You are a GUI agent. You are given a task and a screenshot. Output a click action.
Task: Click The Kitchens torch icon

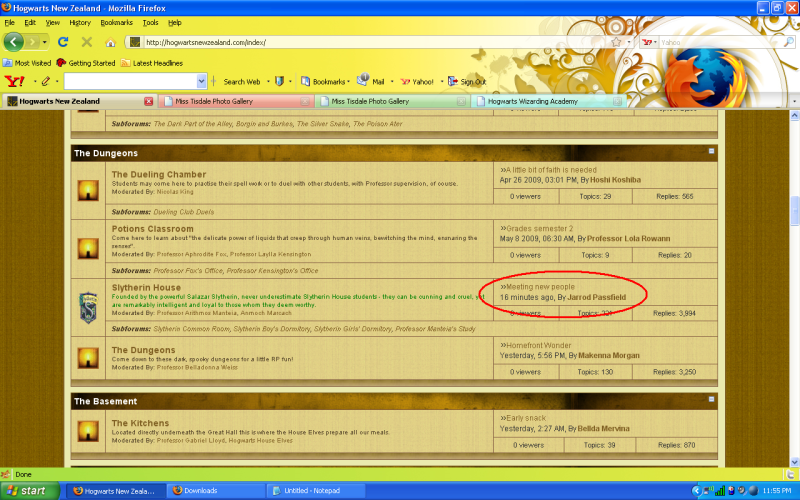tap(88, 431)
